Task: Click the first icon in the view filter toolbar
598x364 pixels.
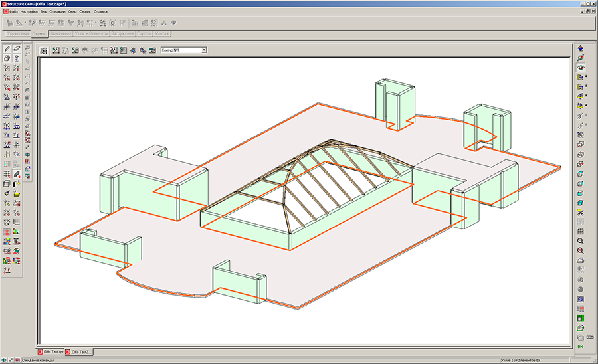Action: click(43, 50)
